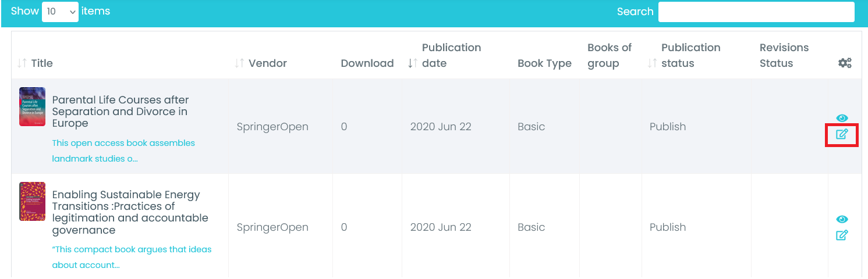
Task: Click sort arrows icon beside Title column
Action: pos(22,63)
